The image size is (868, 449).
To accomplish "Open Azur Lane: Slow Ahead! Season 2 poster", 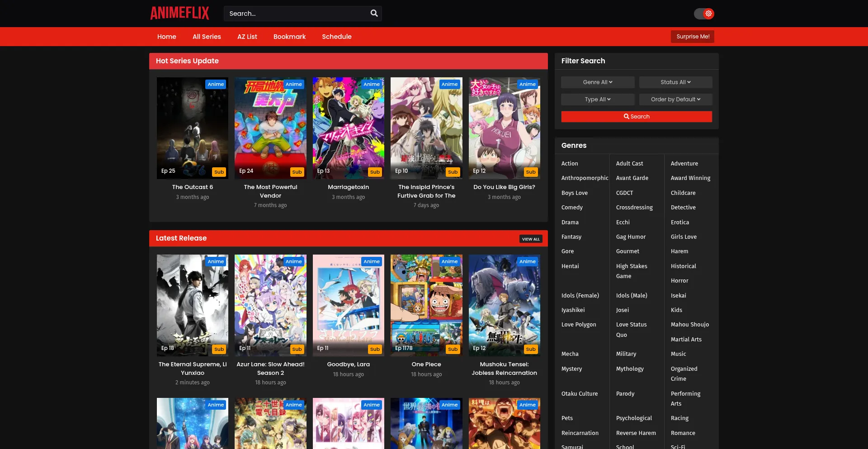I will [x=270, y=305].
